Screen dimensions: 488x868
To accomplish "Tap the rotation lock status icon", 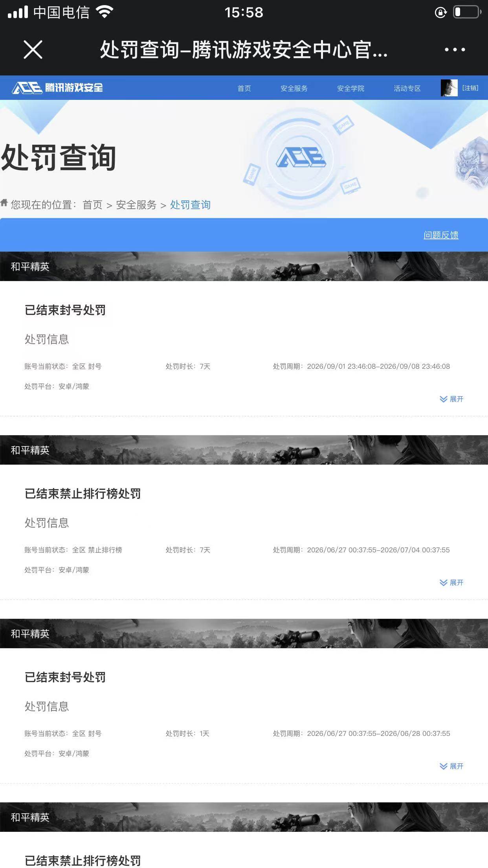I will (441, 13).
